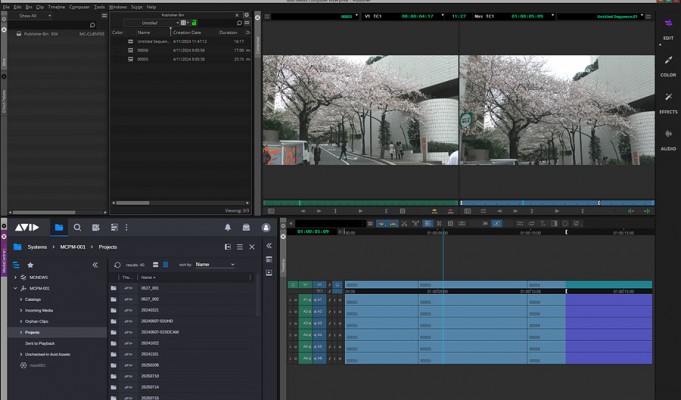The width and height of the screenshot is (681, 400).
Task: Open MediaCentral notifications bell
Action: (227, 228)
